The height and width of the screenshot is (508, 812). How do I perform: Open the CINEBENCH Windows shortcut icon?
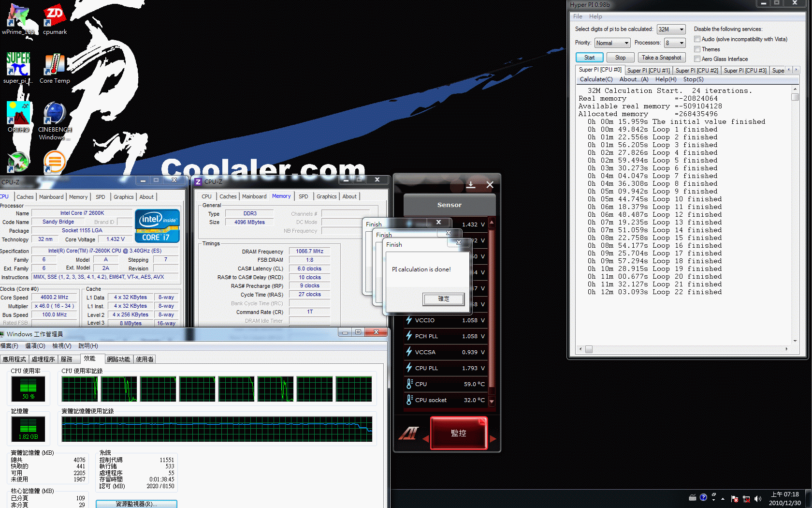pos(55,120)
